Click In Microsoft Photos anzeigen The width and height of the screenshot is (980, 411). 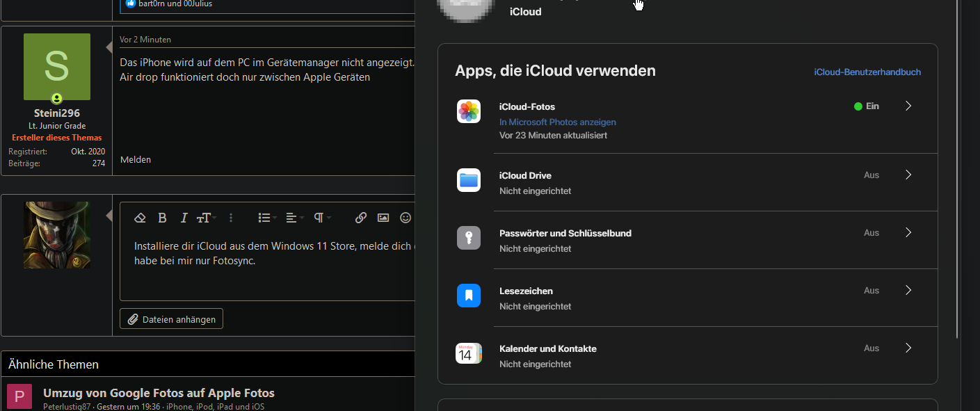click(x=556, y=122)
